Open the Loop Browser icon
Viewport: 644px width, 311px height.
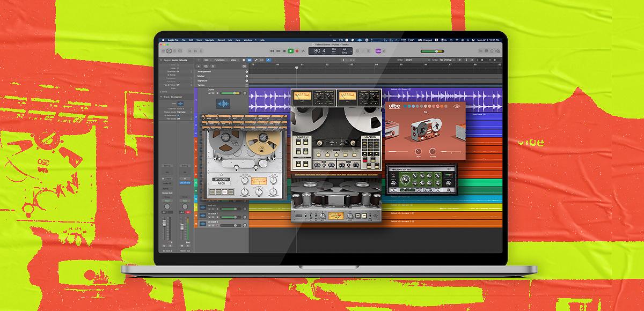point(492,51)
